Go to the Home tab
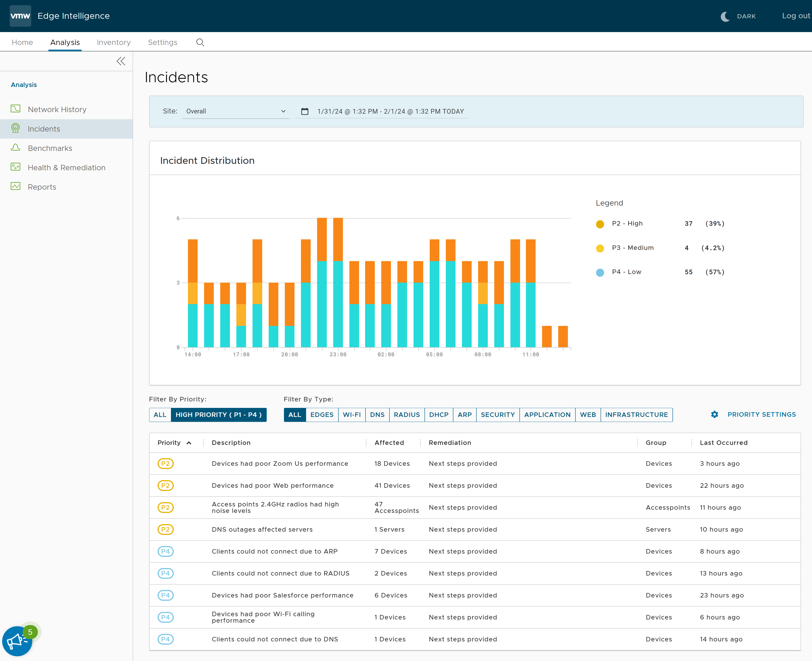Screen dimensions: 812x661 (22, 42)
